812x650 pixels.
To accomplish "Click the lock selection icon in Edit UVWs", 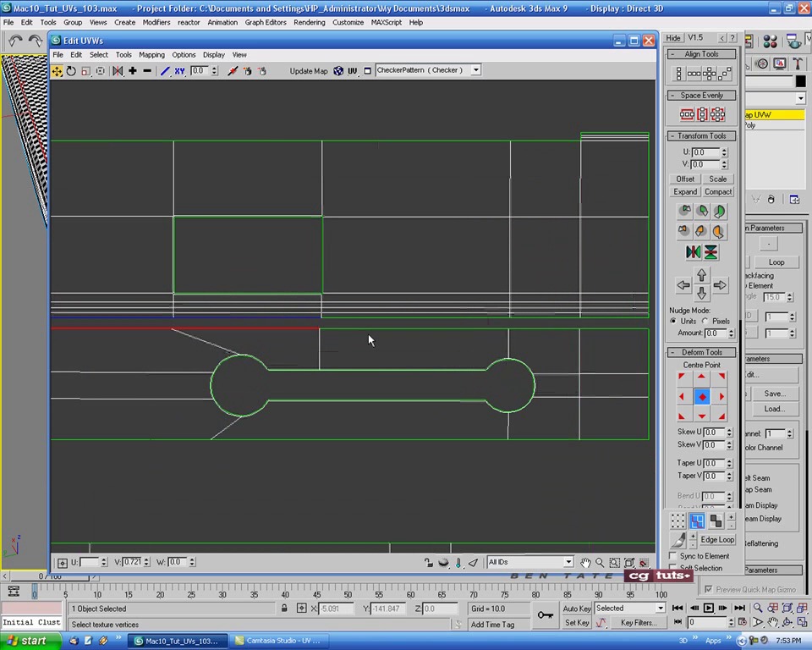I will [428, 562].
